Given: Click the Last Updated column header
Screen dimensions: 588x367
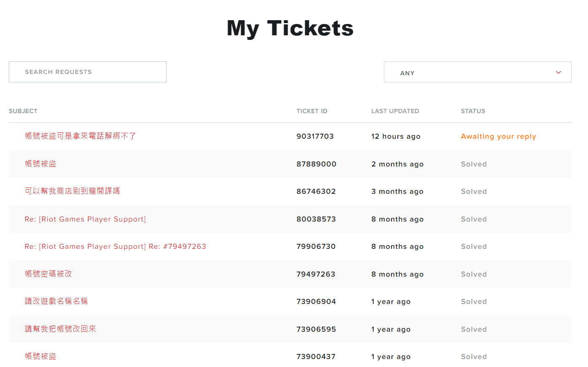Looking at the screenshot, I should tap(395, 111).
